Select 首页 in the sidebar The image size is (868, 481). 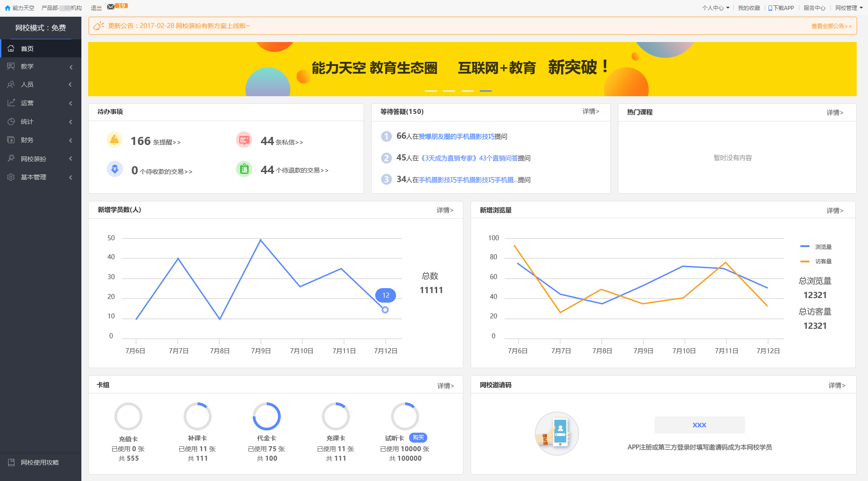40,48
